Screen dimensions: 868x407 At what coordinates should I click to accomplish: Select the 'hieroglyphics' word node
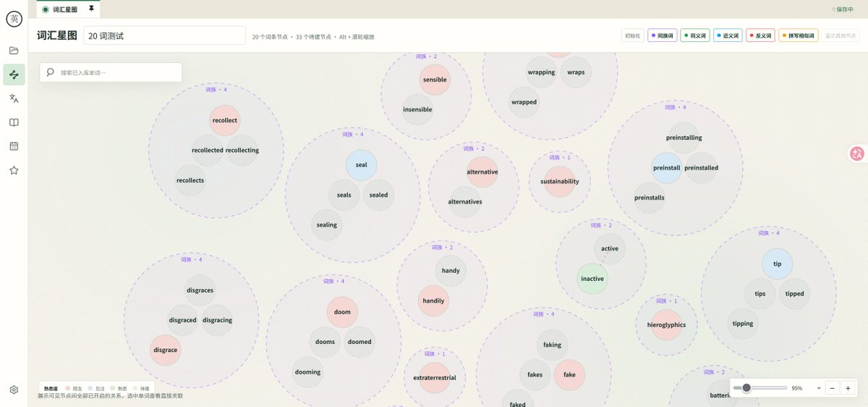coord(666,324)
